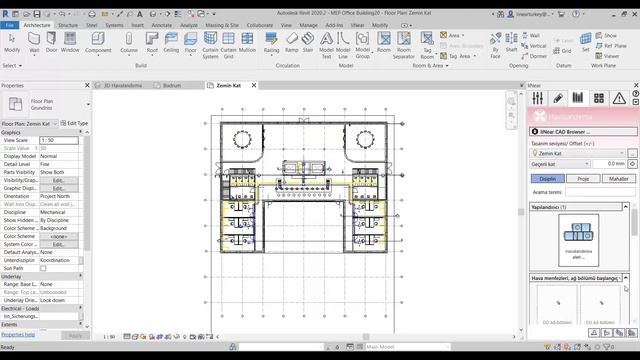Click the Grid datum tool
Viewport: 640px width, 360px height.
point(562,51)
